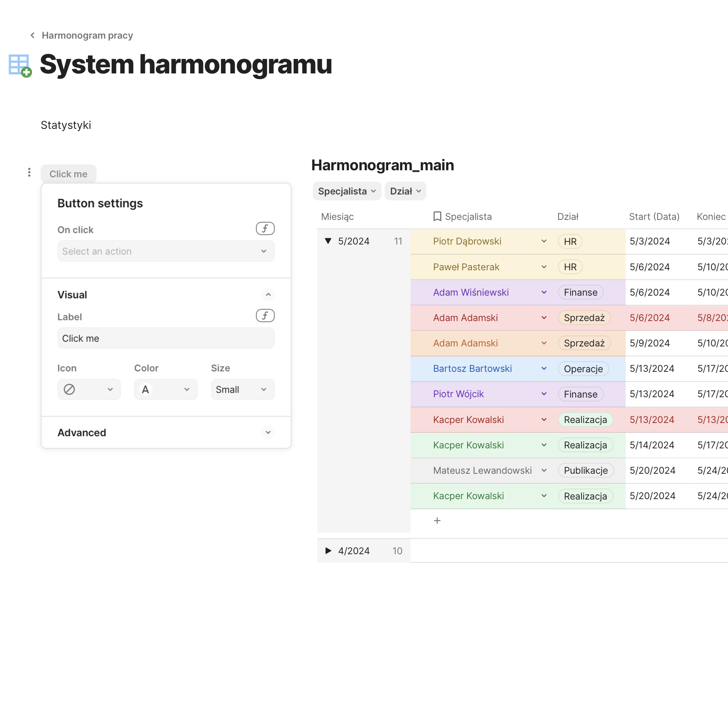Click the formula icon next to On click
The width and height of the screenshot is (728, 728).
pyautogui.click(x=265, y=228)
